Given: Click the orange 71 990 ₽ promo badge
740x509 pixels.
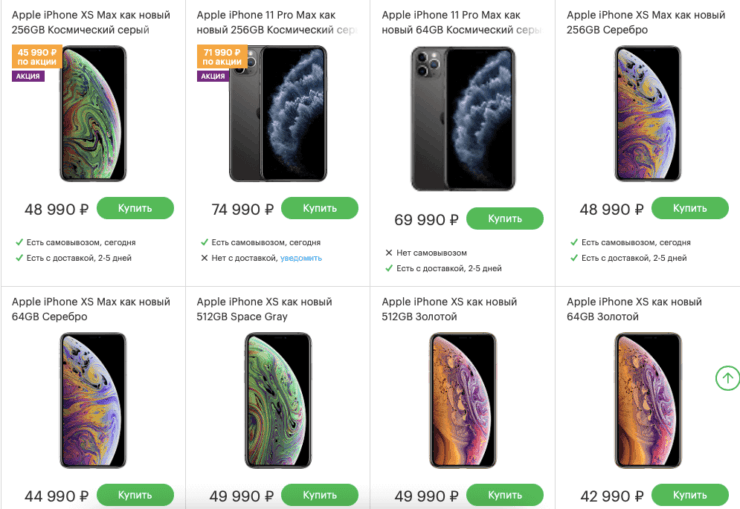Looking at the screenshot, I should click(x=221, y=57).
